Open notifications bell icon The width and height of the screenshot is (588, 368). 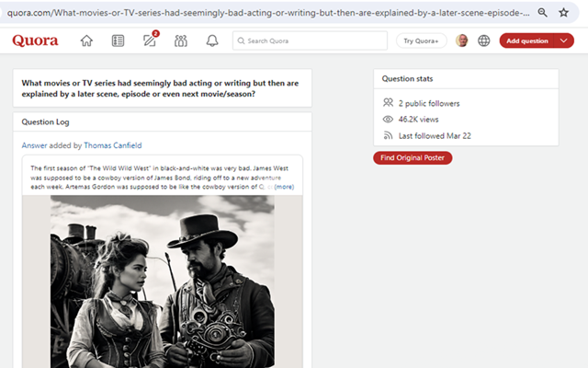212,40
